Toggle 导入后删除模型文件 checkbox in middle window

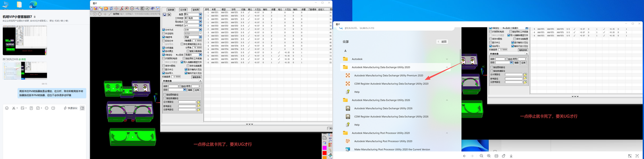(182, 62)
